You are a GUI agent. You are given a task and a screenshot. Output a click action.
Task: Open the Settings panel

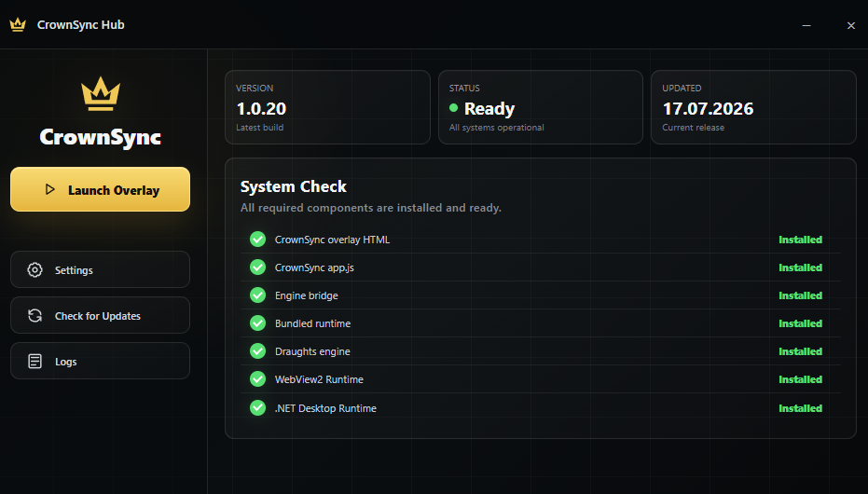click(100, 269)
